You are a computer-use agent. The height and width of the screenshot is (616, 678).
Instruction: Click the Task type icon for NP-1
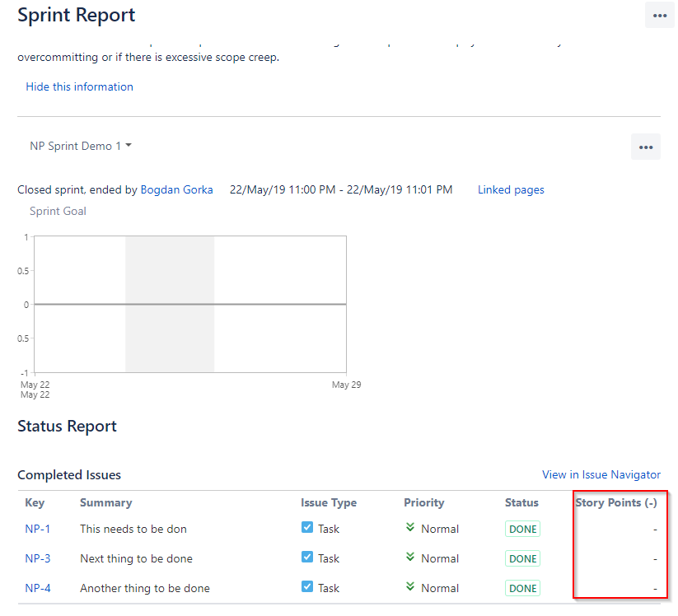point(307,527)
